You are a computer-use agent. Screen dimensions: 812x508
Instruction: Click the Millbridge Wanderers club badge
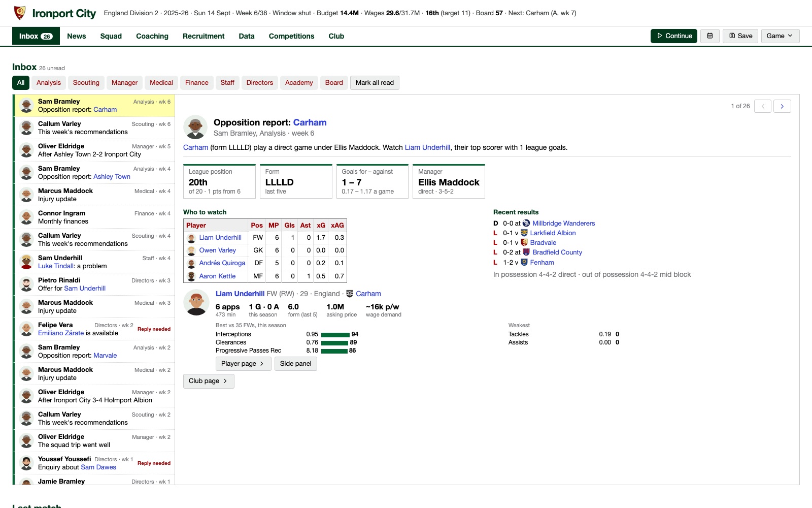526,223
